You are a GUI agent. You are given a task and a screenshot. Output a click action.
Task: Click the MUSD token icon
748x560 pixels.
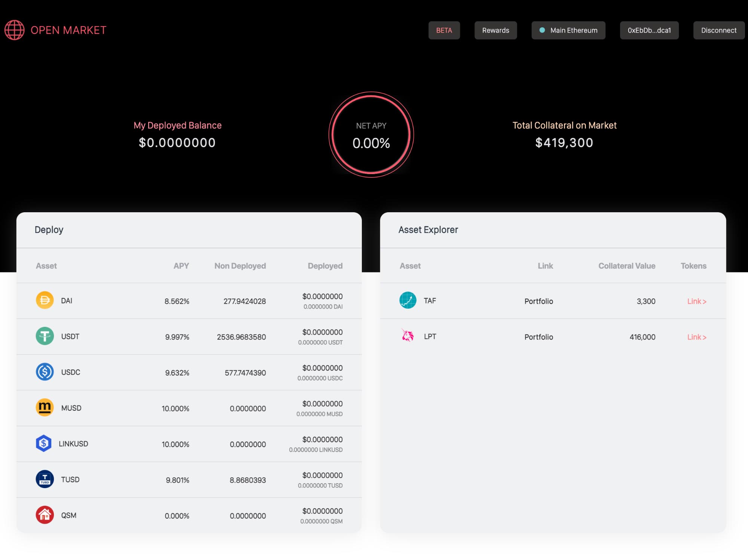click(45, 408)
